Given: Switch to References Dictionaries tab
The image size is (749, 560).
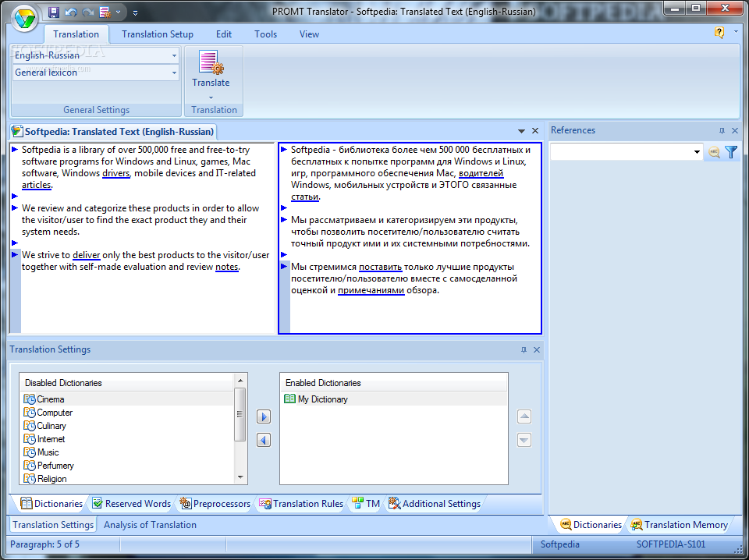Looking at the screenshot, I should click(x=591, y=525).
